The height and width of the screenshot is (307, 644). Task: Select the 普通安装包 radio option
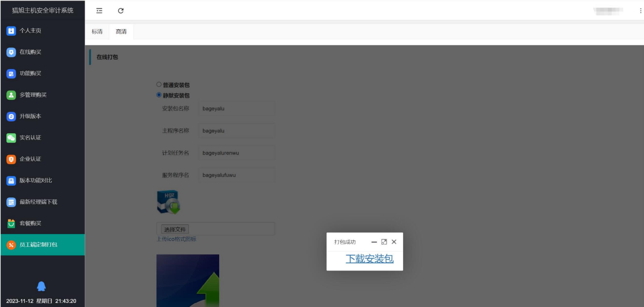(159, 85)
